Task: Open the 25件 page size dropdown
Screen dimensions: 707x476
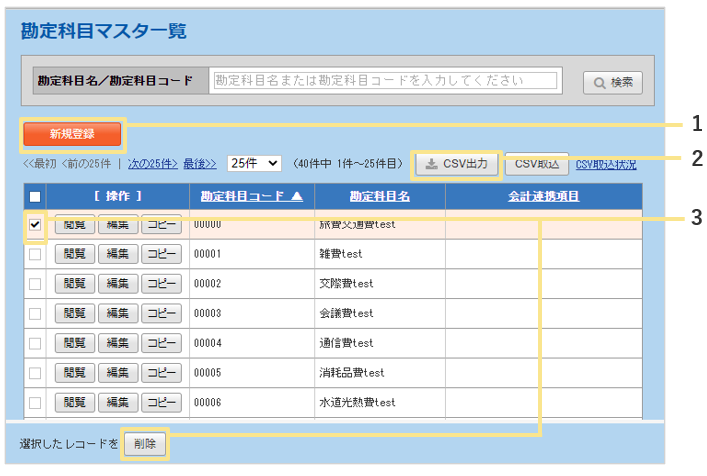Action: (255, 163)
